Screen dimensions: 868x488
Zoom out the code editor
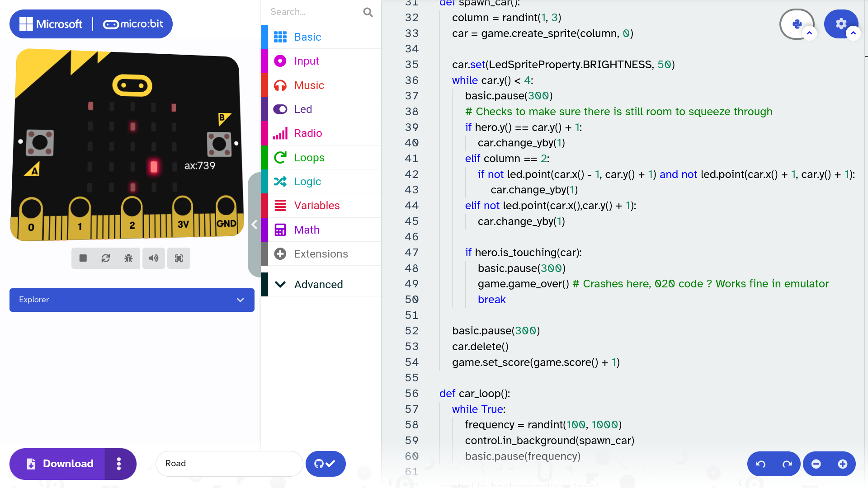coord(816,464)
